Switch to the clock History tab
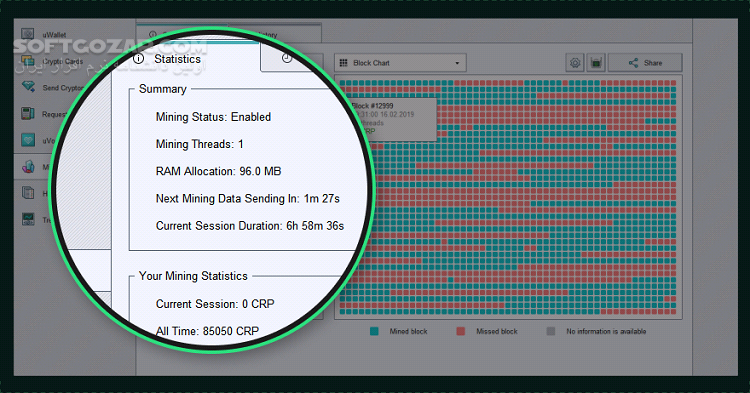This screenshot has height=393, width=750. 287,58
